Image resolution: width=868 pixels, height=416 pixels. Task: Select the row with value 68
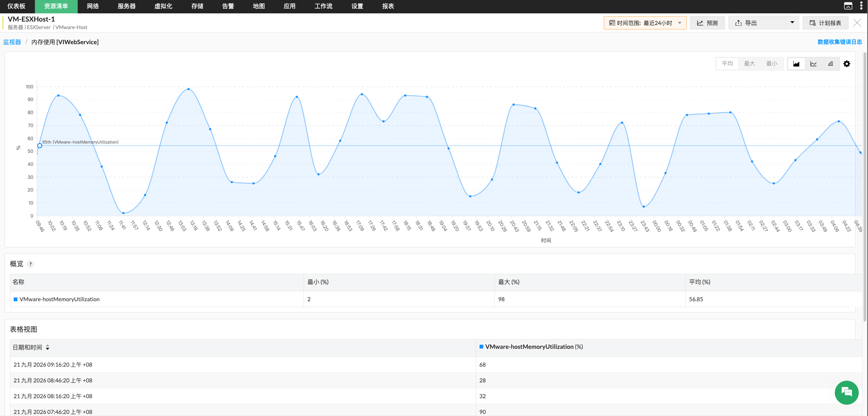tap(436, 365)
